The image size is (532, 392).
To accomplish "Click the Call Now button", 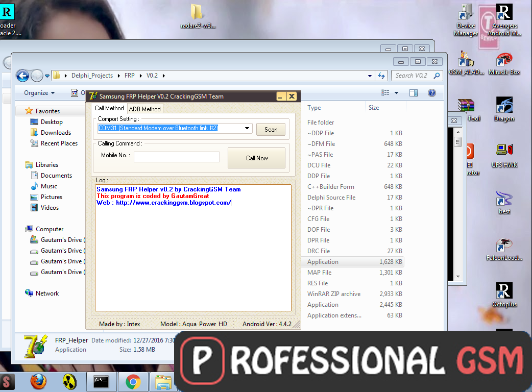I will (x=256, y=158).
